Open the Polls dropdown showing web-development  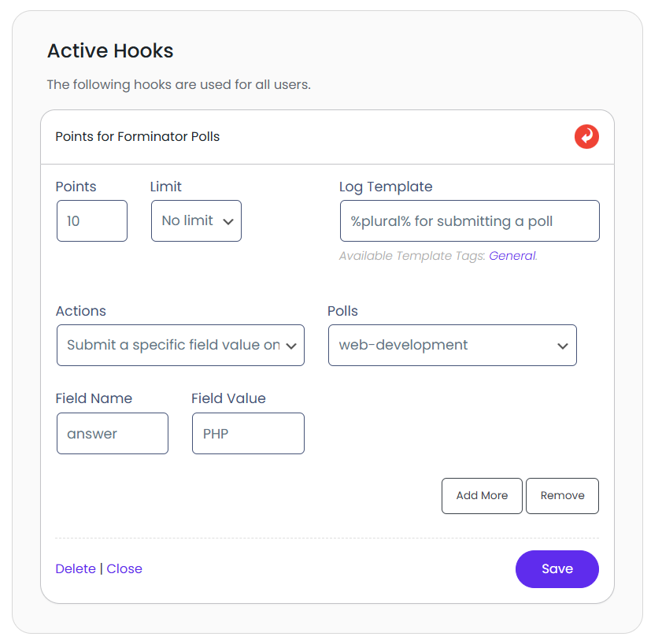452,346
